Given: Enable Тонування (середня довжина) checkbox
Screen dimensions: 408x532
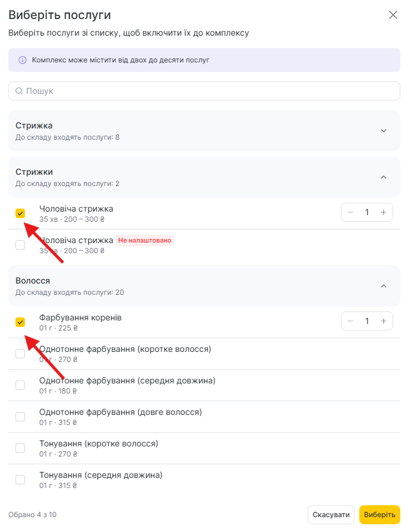Looking at the screenshot, I should pyautogui.click(x=20, y=480).
